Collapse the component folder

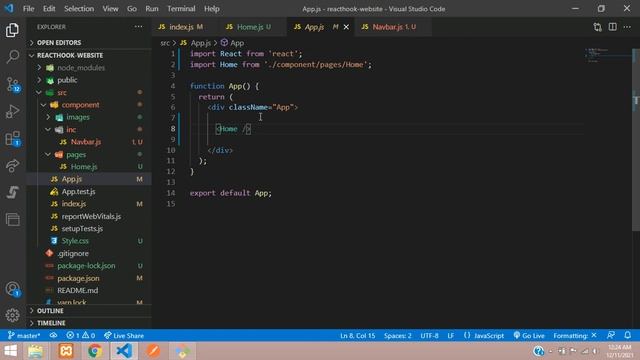click(89, 105)
